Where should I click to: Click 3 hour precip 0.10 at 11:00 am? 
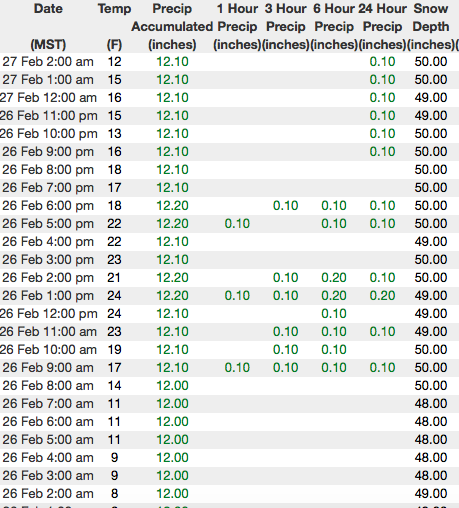pyautogui.click(x=286, y=332)
